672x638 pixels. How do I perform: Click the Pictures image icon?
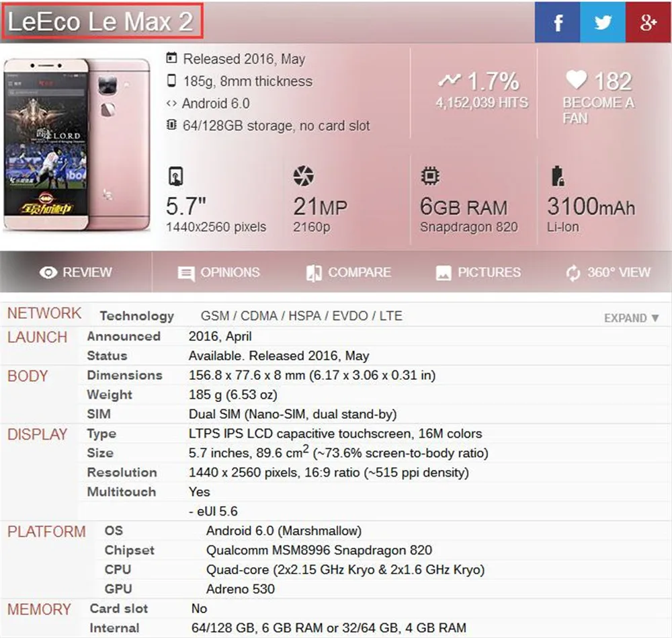coord(444,273)
